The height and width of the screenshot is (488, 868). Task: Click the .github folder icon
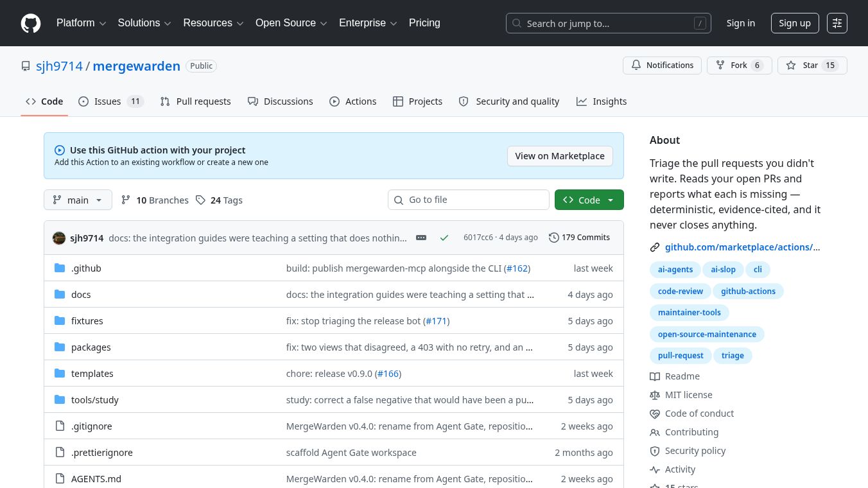click(x=60, y=268)
